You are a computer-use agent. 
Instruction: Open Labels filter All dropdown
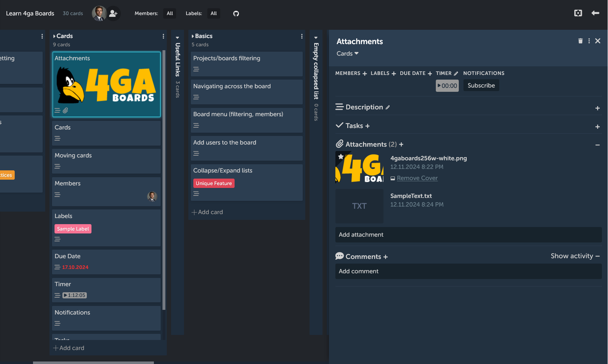(214, 13)
